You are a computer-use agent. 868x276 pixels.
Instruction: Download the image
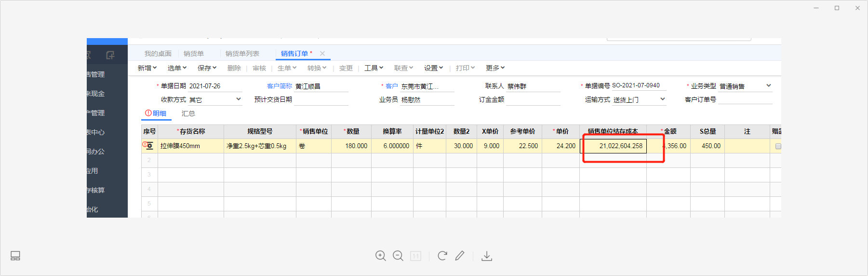tap(487, 256)
